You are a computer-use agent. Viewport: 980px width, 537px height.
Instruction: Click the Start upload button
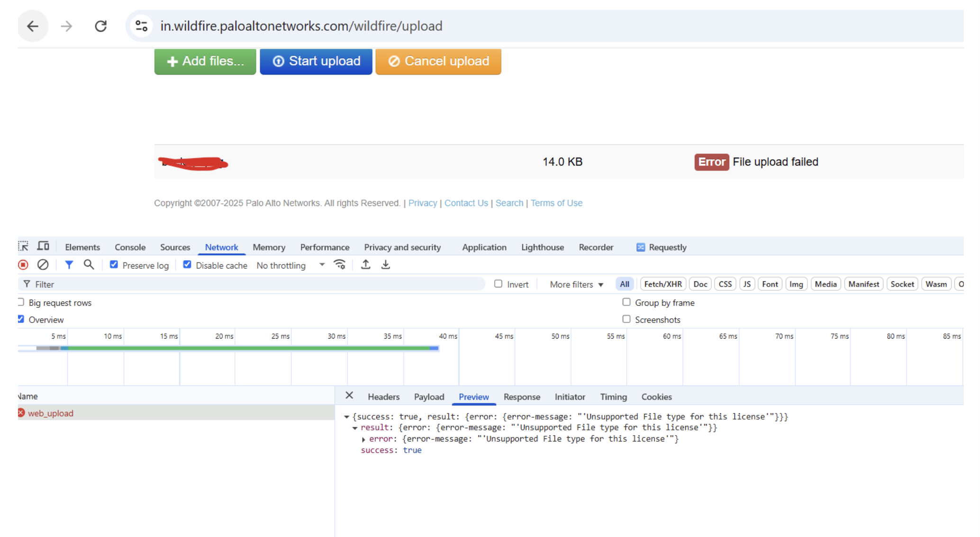(316, 62)
